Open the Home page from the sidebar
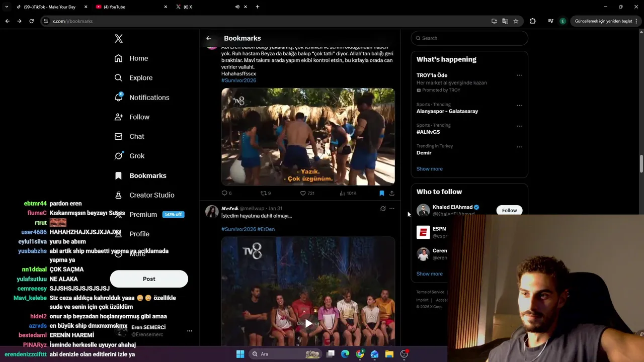 click(131, 58)
